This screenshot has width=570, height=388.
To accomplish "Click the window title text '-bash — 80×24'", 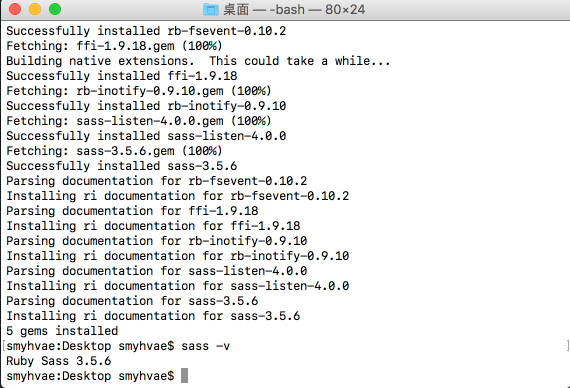I will 317,9.
